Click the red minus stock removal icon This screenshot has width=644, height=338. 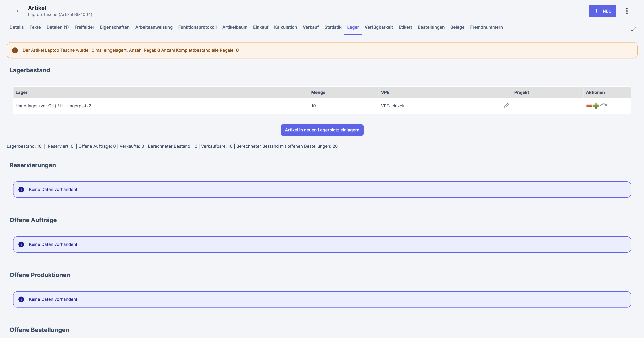[589, 106]
